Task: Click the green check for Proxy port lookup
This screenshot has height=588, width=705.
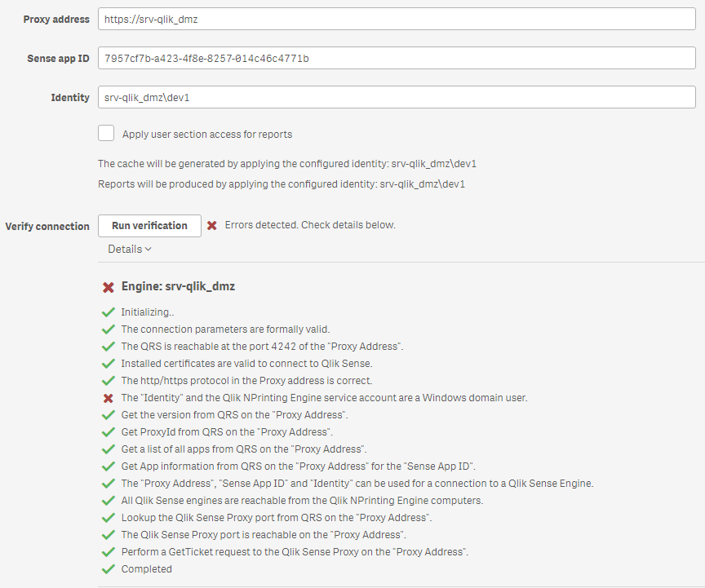Action: click(x=108, y=518)
